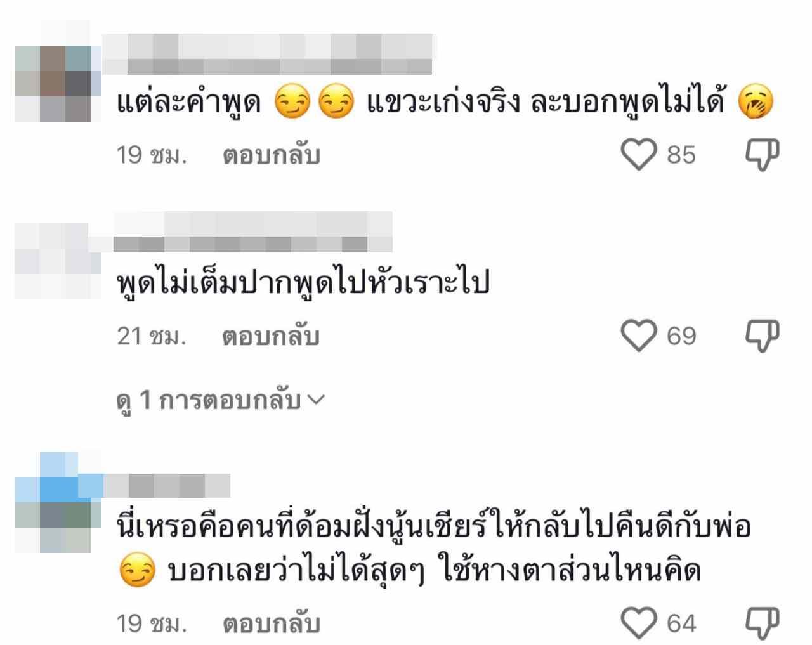This screenshot has width=812, height=645.
Task: Dislike the third comment
Action: [761, 623]
